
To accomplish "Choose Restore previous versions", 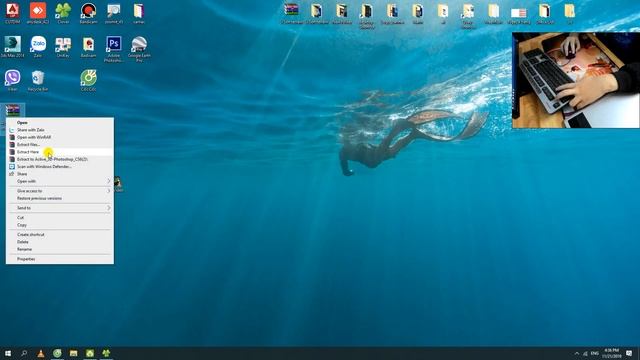I will (x=60, y=198).
